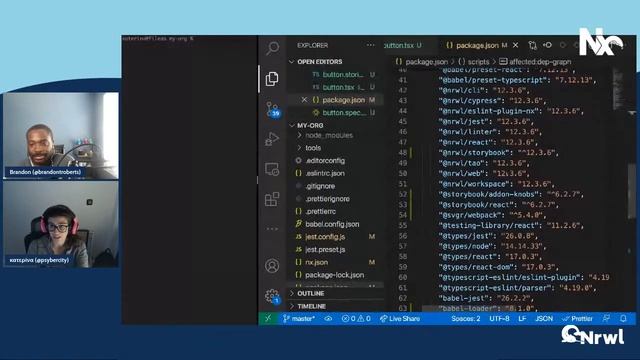The height and width of the screenshot is (360, 640).
Task: Close package.json in Open Editors list
Action: (x=304, y=100)
